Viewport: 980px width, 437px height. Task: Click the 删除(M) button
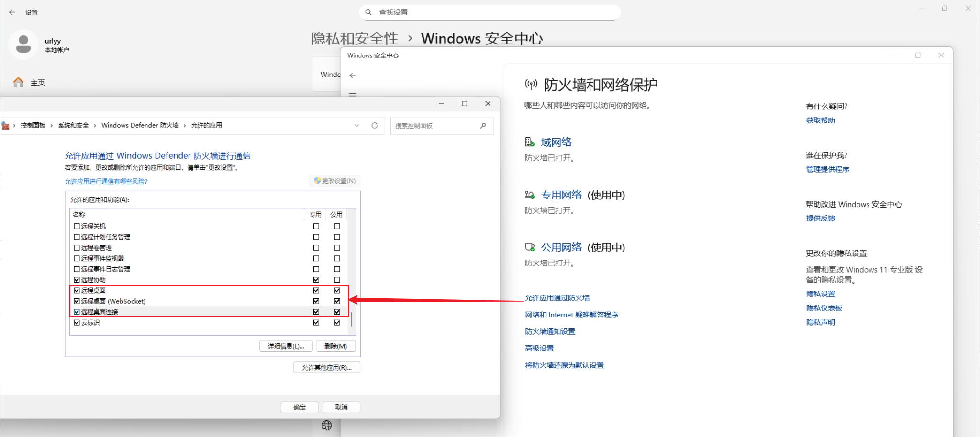pos(335,346)
